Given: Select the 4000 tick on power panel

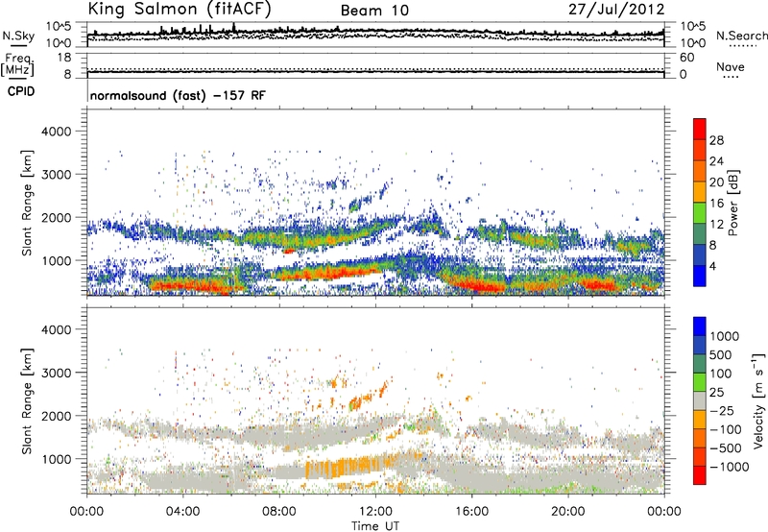Looking at the screenshot, I should point(56,132).
